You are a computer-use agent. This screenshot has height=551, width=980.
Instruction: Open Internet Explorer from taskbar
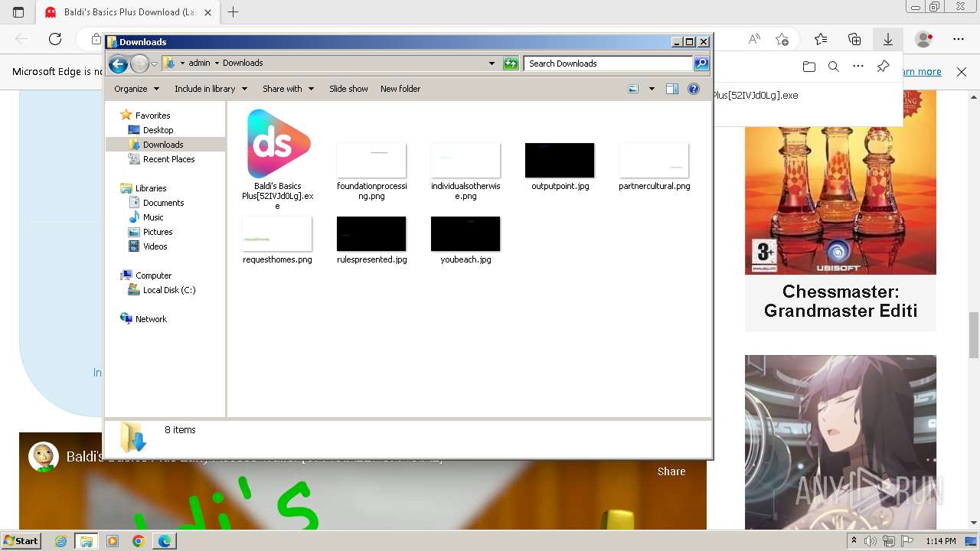(x=61, y=541)
